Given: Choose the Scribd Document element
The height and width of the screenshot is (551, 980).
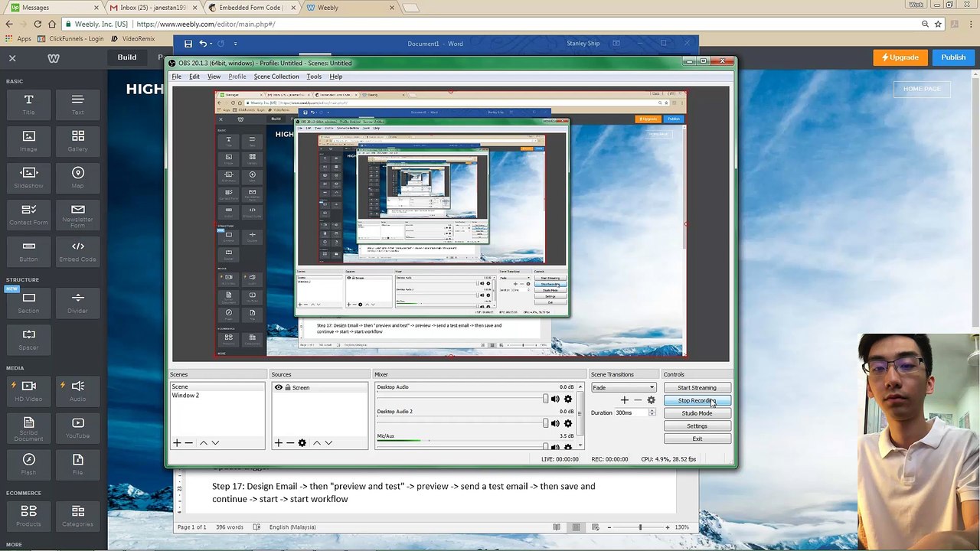Looking at the screenshot, I should pos(28,429).
